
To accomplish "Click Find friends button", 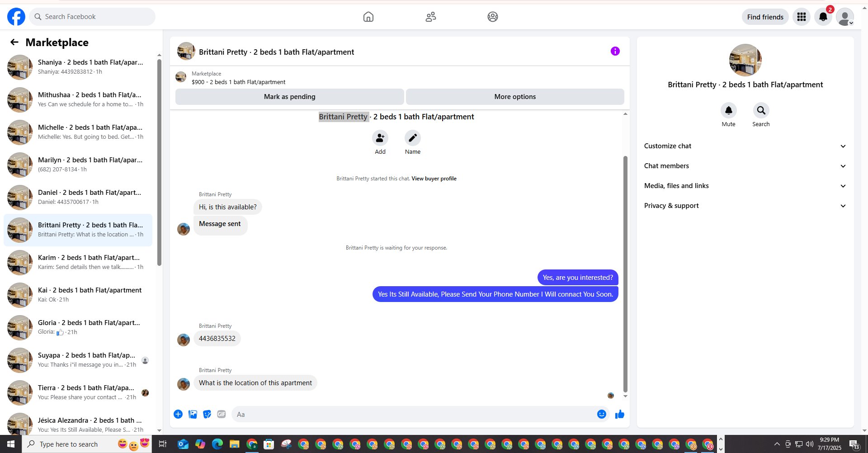I will pos(765,17).
